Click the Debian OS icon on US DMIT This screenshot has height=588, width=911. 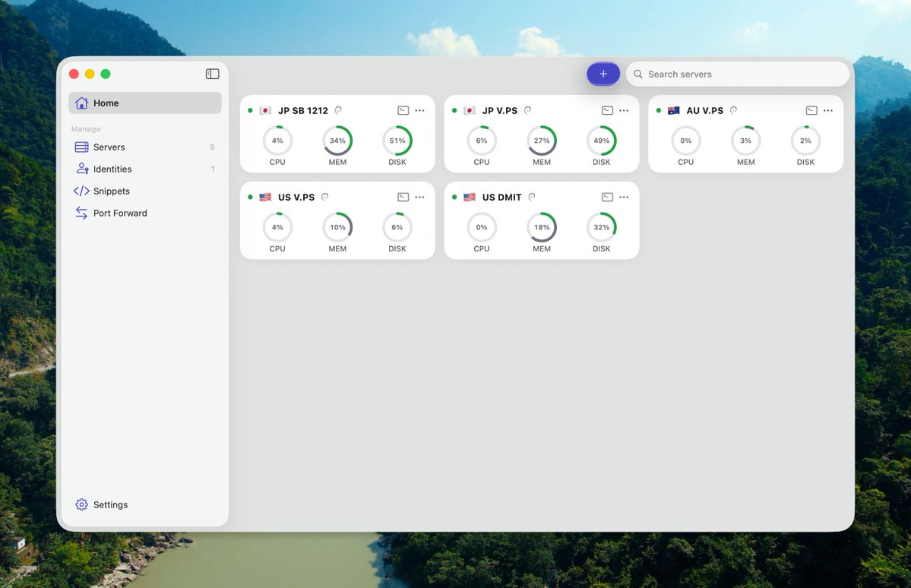pyautogui.click(x=532, y=197)
